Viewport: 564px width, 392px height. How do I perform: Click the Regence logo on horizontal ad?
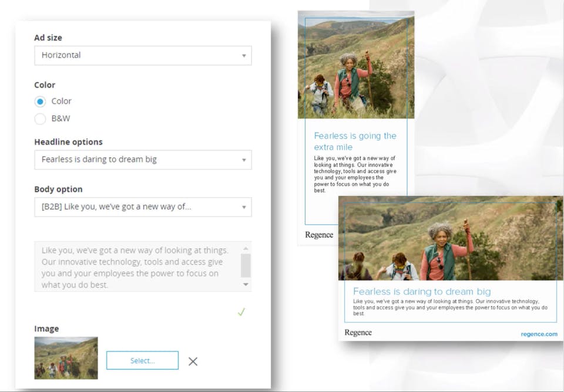click(x=358, y=332)
